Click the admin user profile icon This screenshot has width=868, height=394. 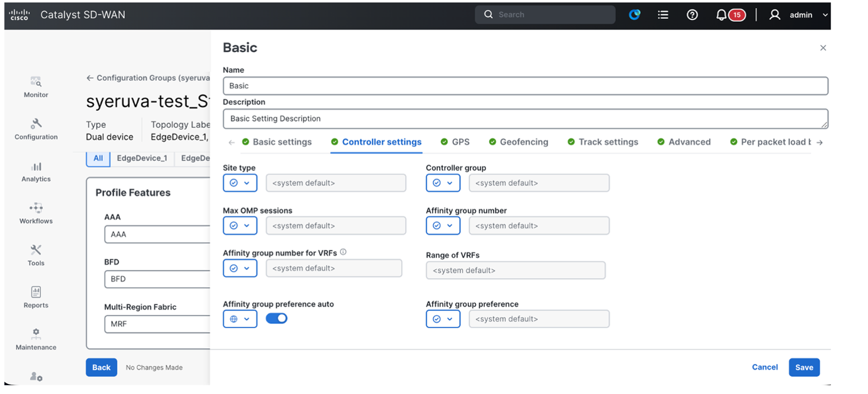click(775, 14)
